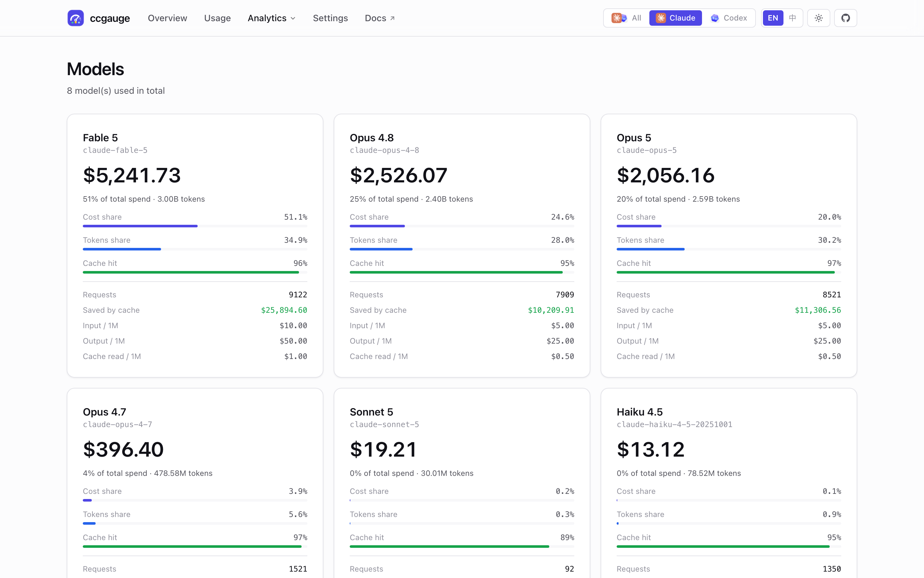Click the model ID claude-fable-5
Image resolution: width=924 pixels, height=578 pixels.
click(115, 150)
